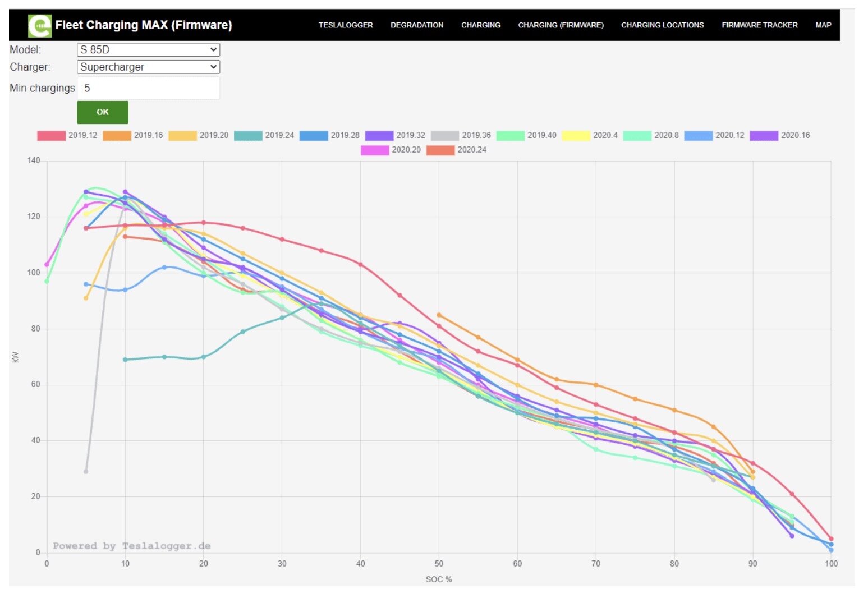Click the green OK button
The image size is (868, 598).
coord(103,112)
